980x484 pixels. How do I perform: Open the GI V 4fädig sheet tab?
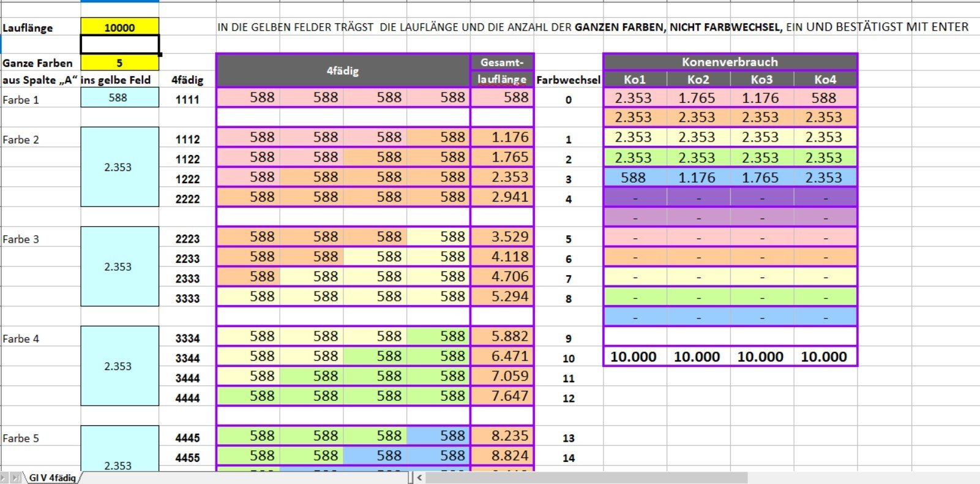click(x=53, y=478)
